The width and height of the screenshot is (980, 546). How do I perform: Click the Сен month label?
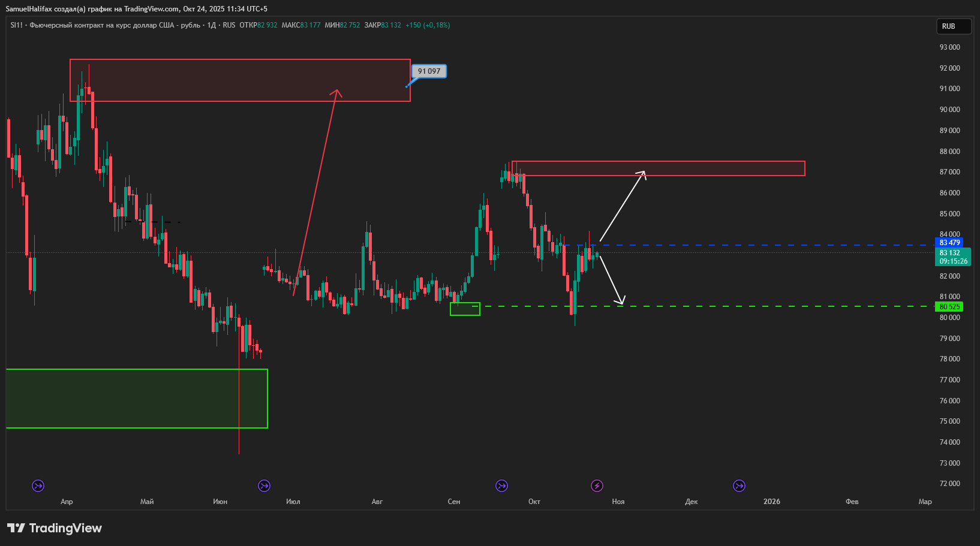pyautogui.click(x=454, y=502)
